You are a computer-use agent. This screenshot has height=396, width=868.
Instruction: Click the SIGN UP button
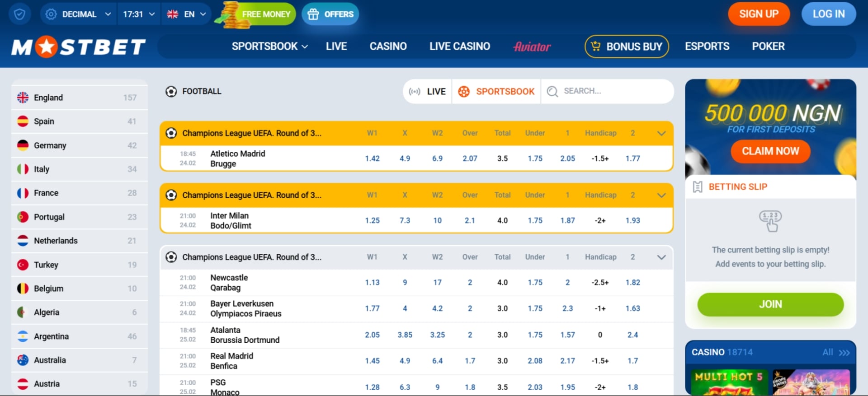tap(759, 14)
